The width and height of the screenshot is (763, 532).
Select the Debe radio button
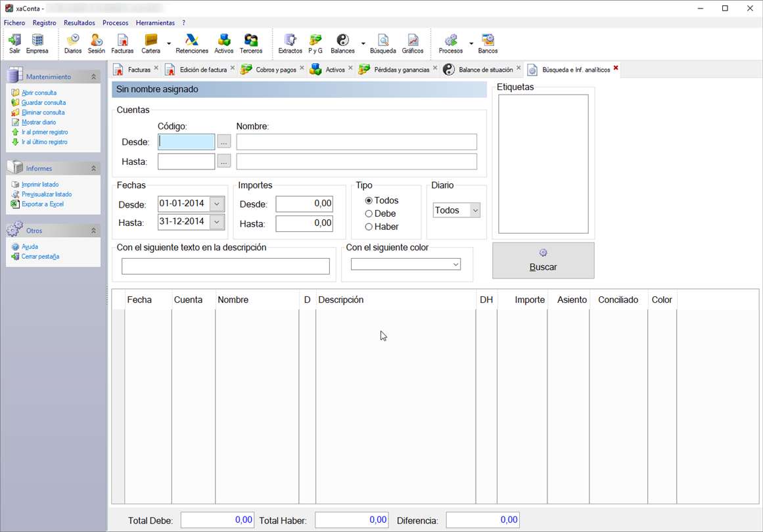(369, 213)
